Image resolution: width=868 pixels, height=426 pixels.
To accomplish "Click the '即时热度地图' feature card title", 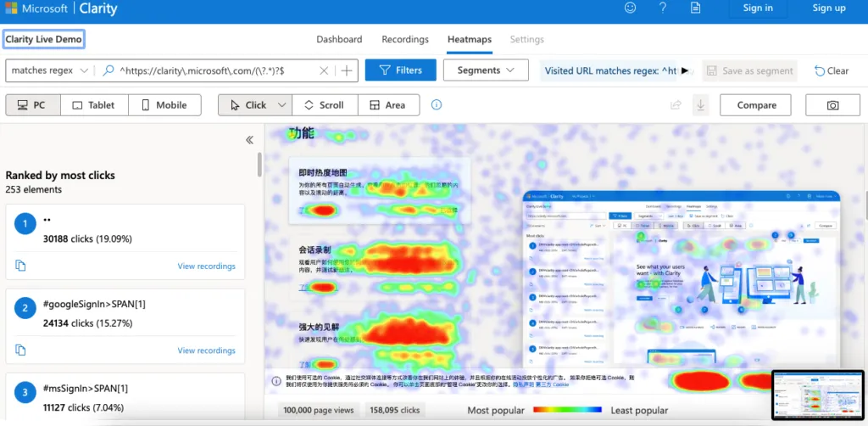I will click(x=323, y=172).
